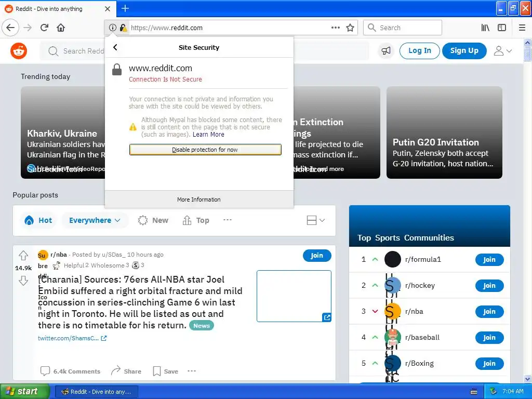Toggle the sidebar view icon

click(502, 28)
